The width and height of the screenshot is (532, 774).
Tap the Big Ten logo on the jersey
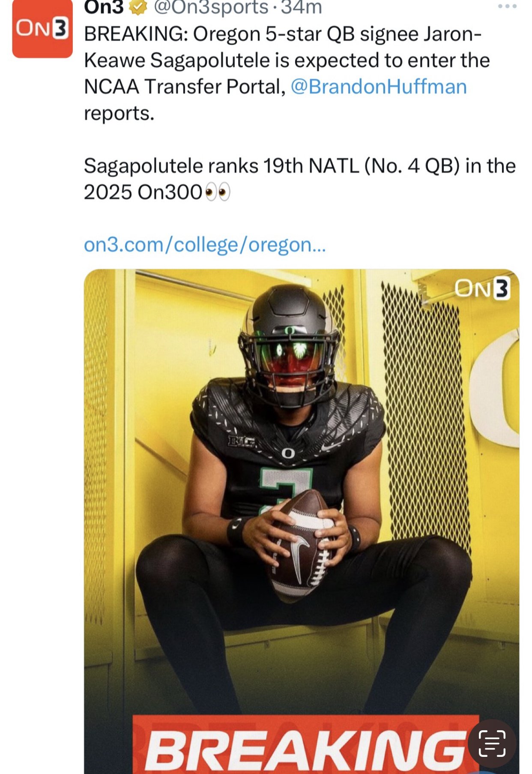coord(242,441)
